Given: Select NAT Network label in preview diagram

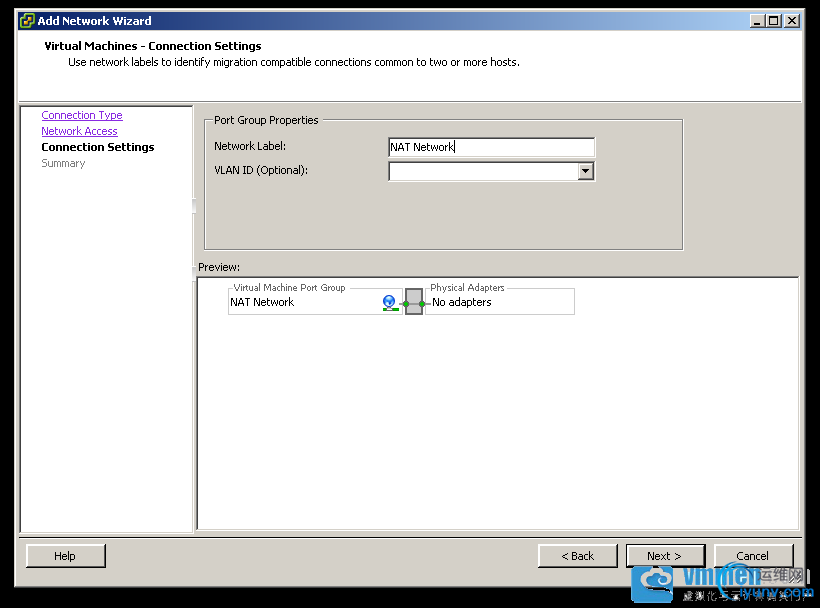Looking at the screenshot, I should [262, 302].
